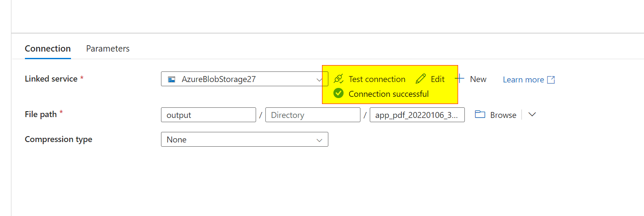Click the external link icon beside Learn more
Image resolution: width=644 pixels, height=216 pixels.
551,79
